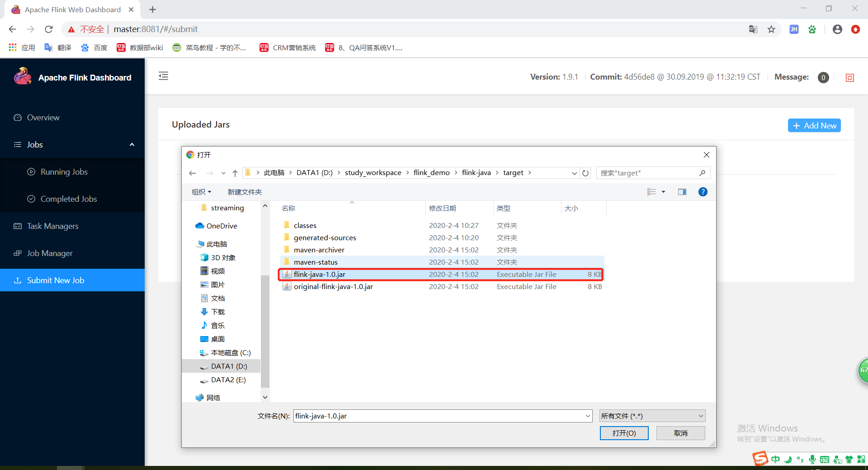
Task: Open recent locations dropdown in dialog
Action: [223, 173]
